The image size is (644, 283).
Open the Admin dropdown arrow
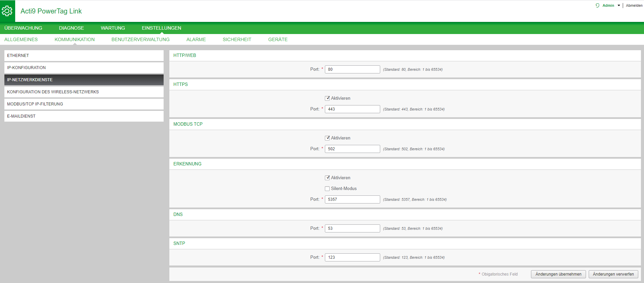(x=619, y=5)
